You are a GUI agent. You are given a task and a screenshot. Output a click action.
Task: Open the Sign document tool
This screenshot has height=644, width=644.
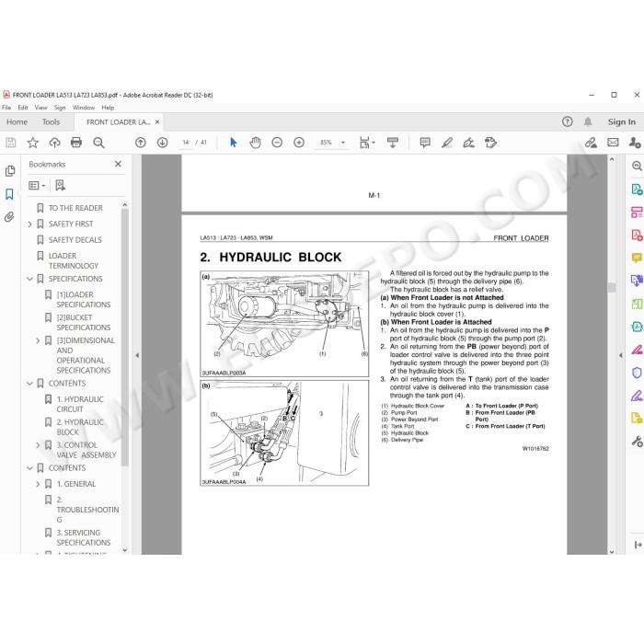468,143
